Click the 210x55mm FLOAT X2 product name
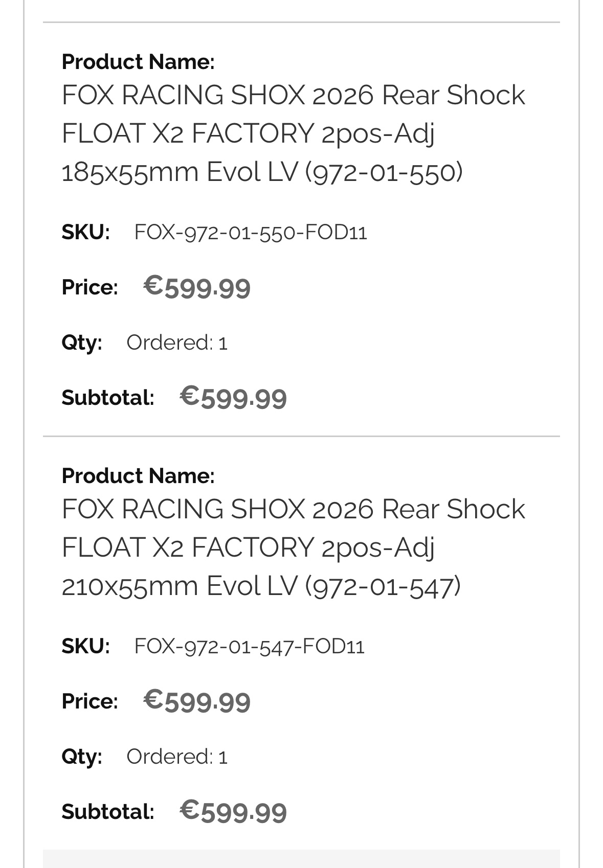603x868 pixels. click(x=293, y=547)
